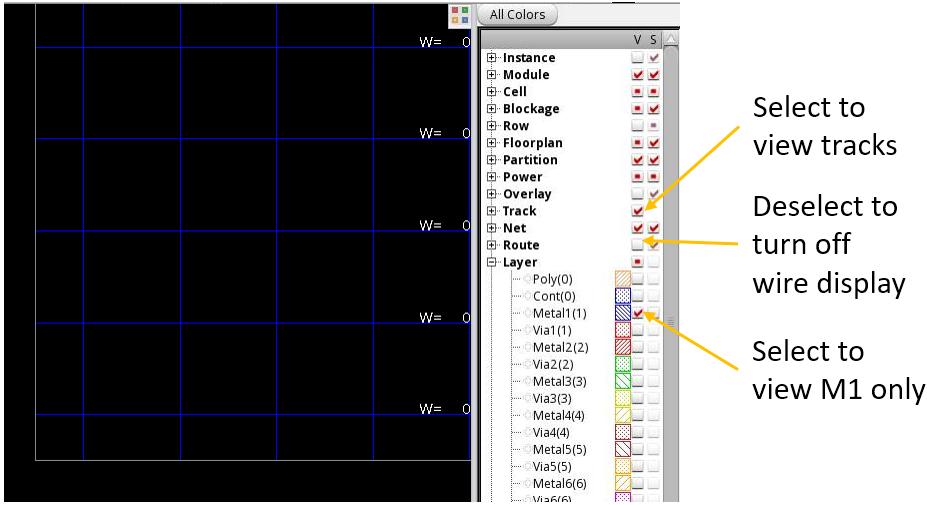The width and height of the screenshot is (927, 505).
Task: Enable Track visibility checkbox
Action: click(x=637, y=211)
